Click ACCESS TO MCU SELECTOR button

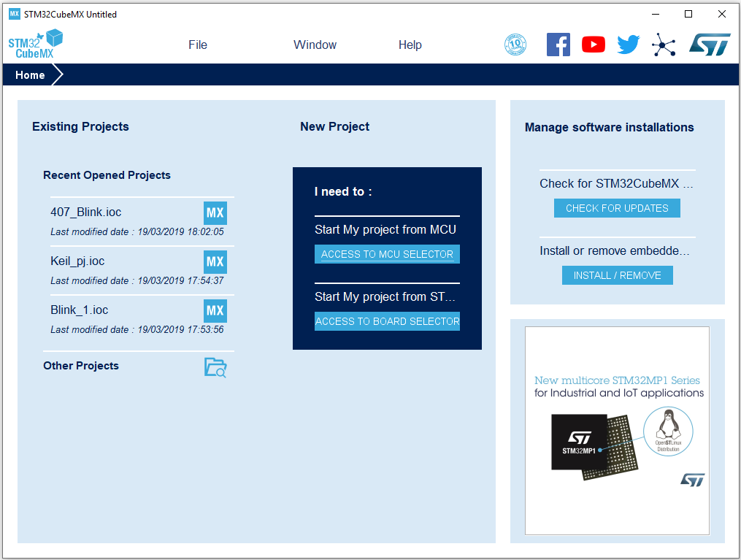point(387,254)
